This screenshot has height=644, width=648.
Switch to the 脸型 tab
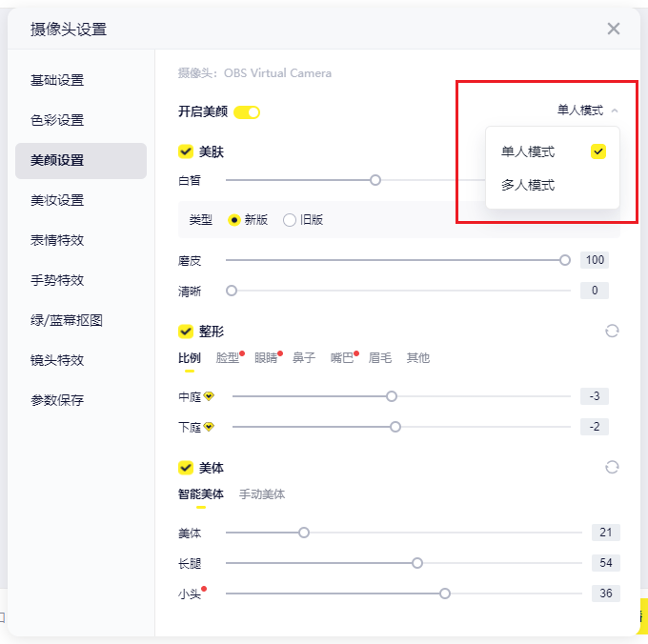point(228,358)
